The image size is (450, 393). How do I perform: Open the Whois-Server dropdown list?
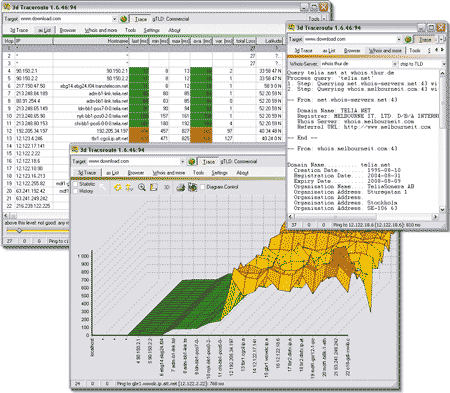coord(395,64)
